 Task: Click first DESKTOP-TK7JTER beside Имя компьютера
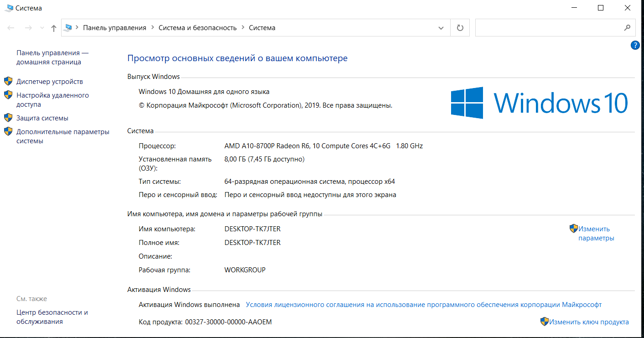[x=253, y=229]
